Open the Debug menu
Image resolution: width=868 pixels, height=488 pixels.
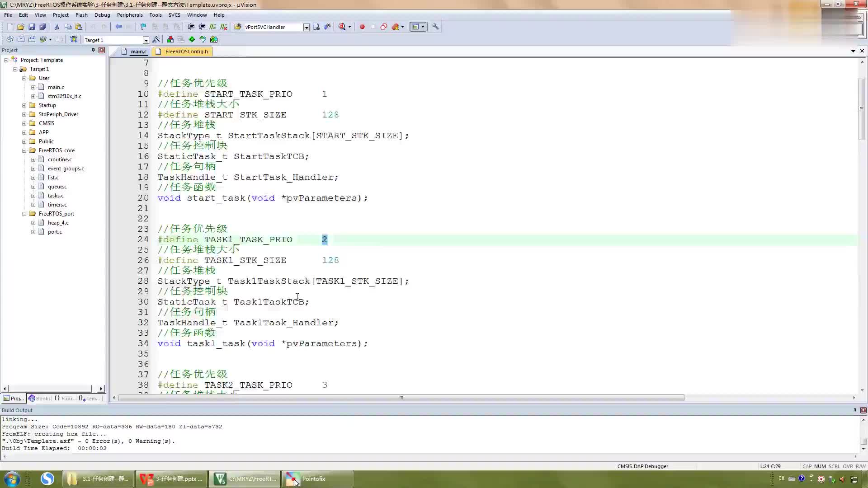pos(102,15)
